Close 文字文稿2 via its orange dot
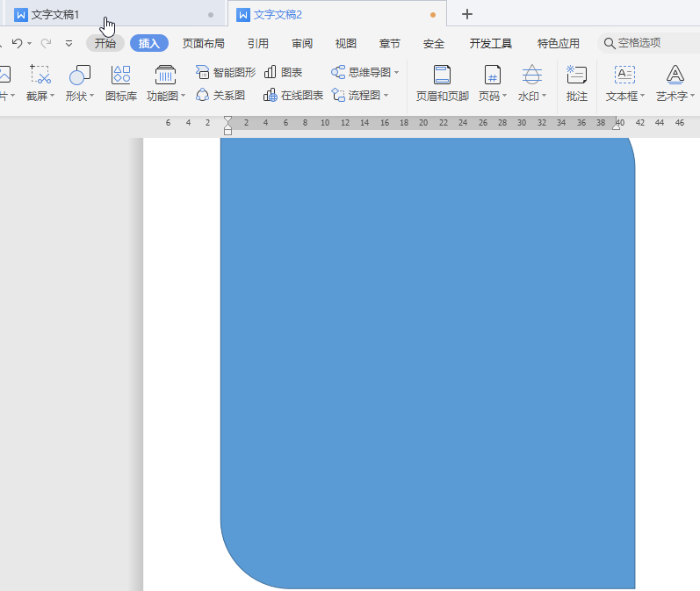 (433, 15)
